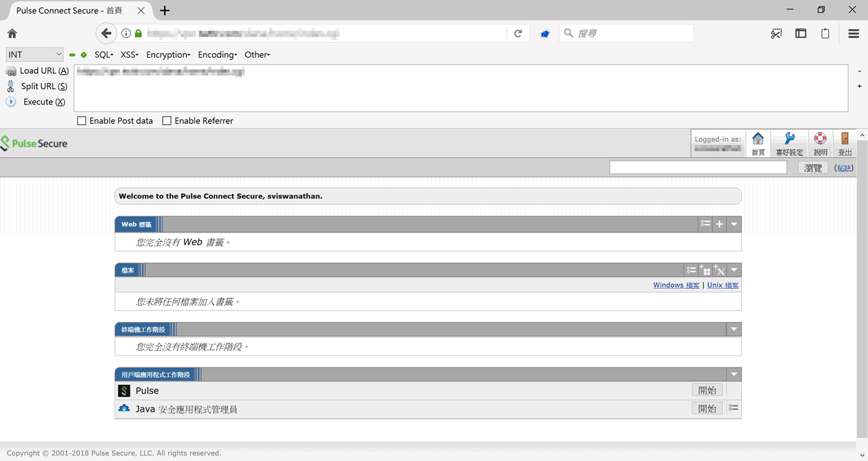Click the page vertical scrollbar down arrow
The width and height of the screenshot is (868, 461).
point(862,455)
